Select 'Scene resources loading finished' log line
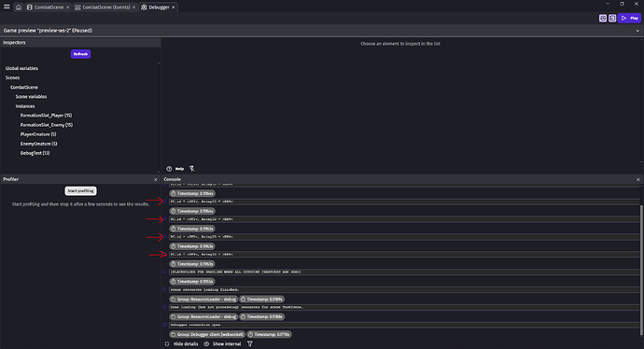The width and height of the screenshot is (644, 349). coord(404,290)
